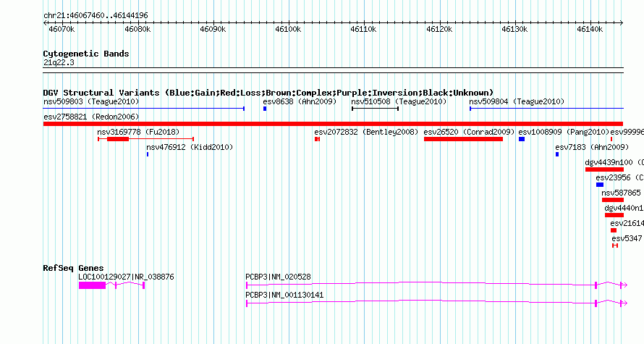Click the 21q22.3 cytogenetic band label
Viewport: 644px width, 344px height.
click(x=59, y=62)
